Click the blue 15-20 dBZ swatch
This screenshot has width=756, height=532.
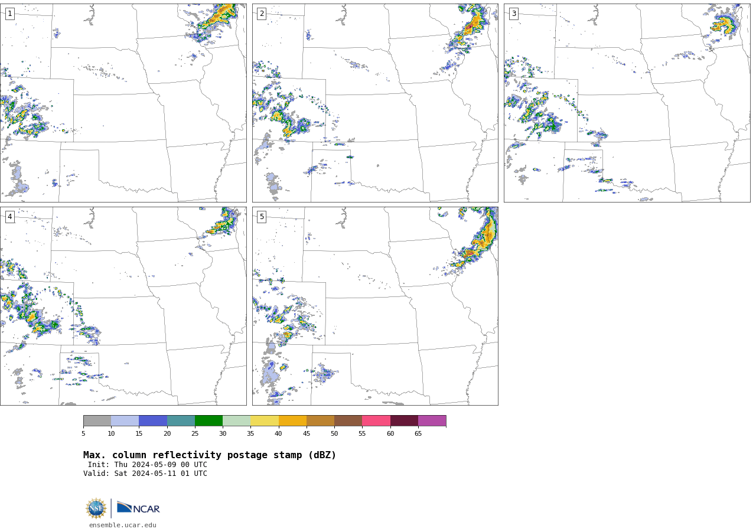(x=153, y=420)
